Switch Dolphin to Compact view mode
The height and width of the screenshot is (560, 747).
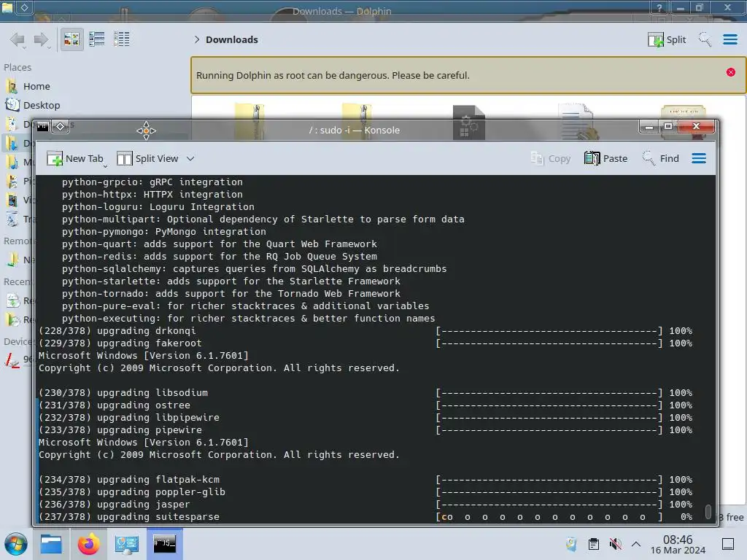(x=97, y=39)
